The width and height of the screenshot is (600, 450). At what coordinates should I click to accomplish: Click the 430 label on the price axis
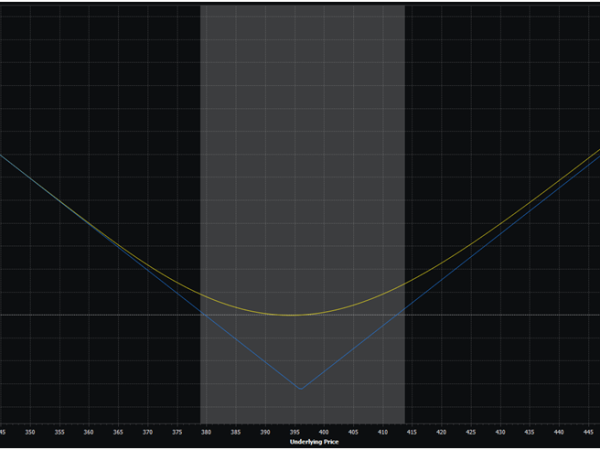coord(500,432)
